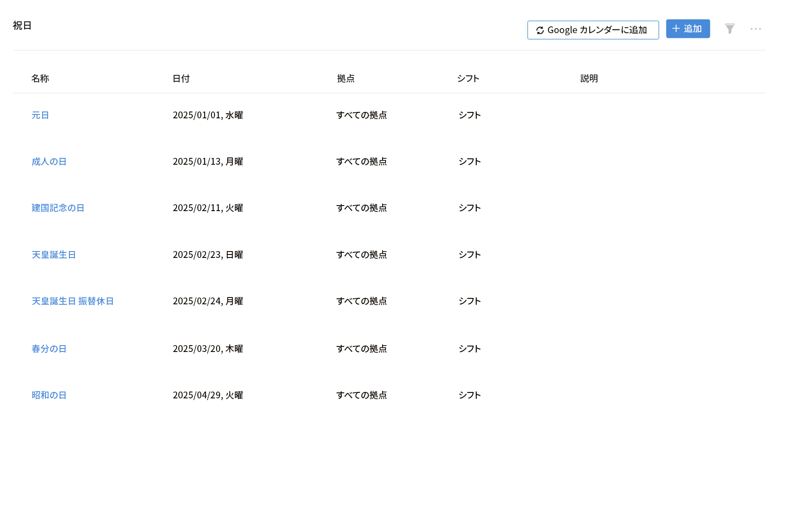Click すべての拠点 in the 元日 row
Image resolution: width=800 pixels, height=532 pixels.
362,115
